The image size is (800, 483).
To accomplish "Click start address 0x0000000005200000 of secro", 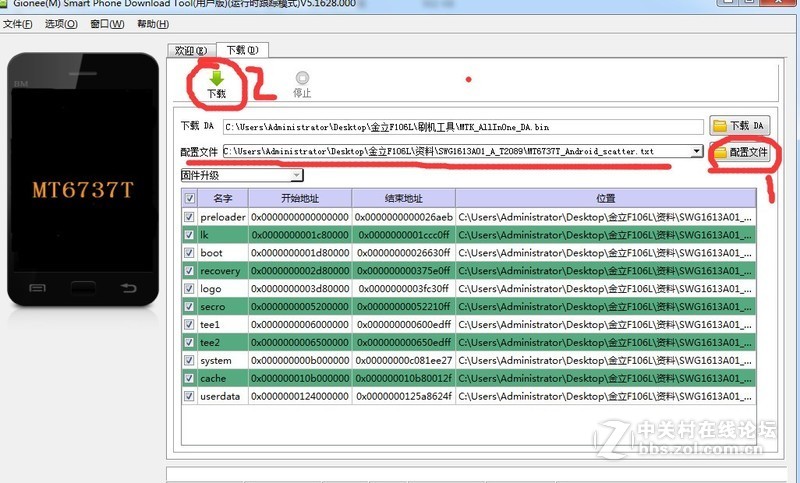I will 300,307.
